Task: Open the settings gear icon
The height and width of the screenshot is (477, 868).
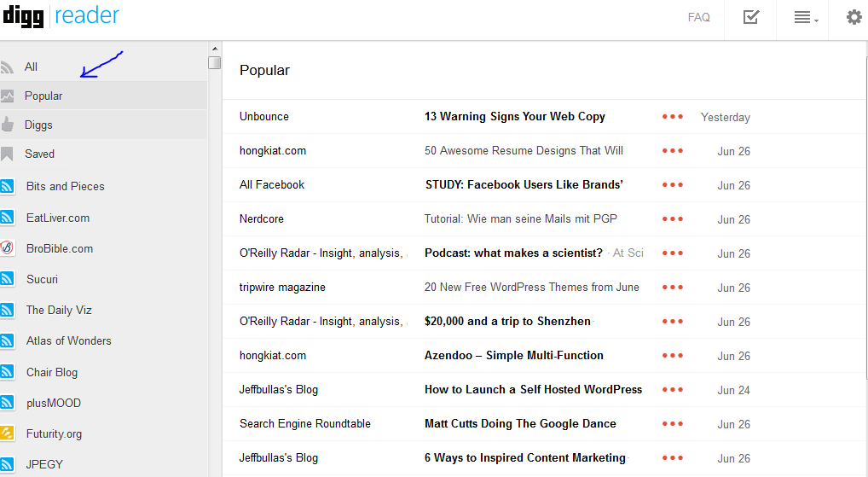Action: (854, 17)
